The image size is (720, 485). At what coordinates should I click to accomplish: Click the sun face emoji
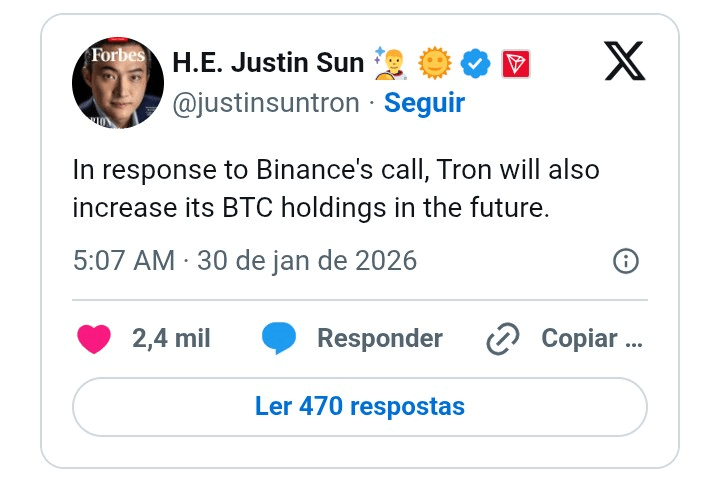click(x=434, y=63)
